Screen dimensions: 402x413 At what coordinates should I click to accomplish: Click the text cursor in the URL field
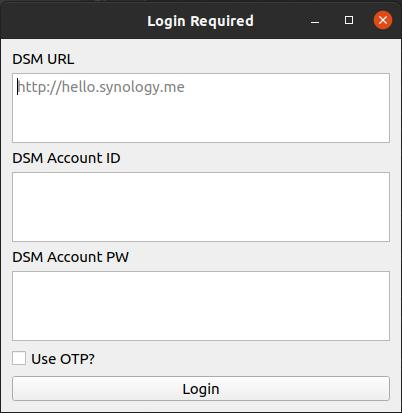(x=18, y=87)
